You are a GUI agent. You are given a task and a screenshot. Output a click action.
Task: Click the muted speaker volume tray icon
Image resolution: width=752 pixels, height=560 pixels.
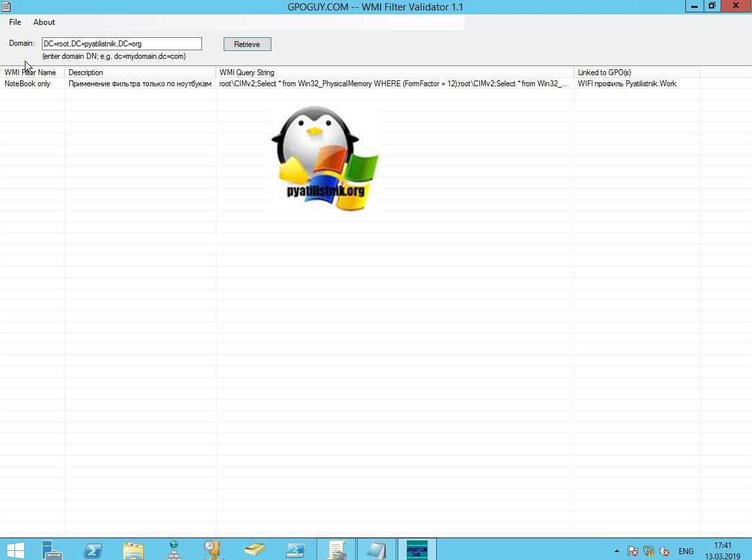[x=664, y=551]
